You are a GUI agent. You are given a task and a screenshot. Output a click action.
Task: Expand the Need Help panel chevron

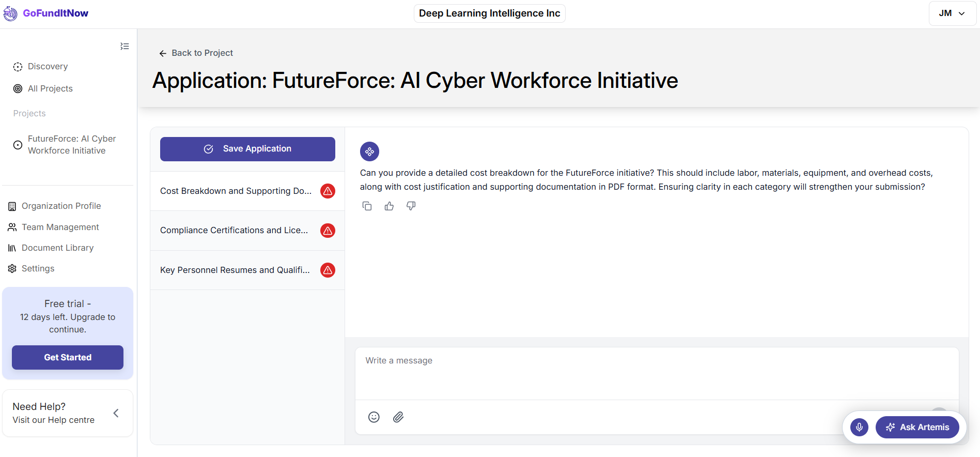[x=116, y=413]
